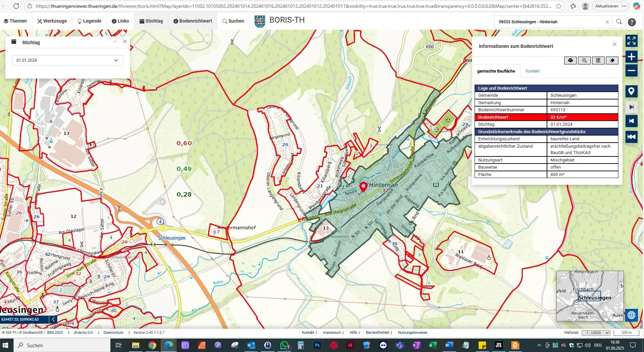Collapse the coordinate display panel
The height and width of the screenshot is (352, 644).
pos(53,319)
